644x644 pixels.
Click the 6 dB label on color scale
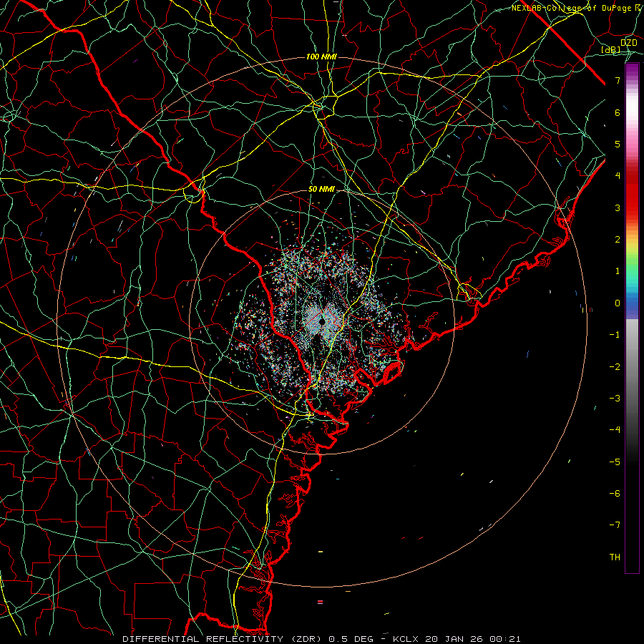tap(618, 112)
